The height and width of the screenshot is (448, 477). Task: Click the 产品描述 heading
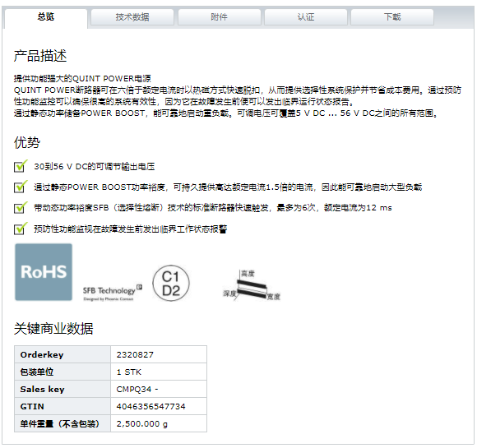tap(40, 56)
